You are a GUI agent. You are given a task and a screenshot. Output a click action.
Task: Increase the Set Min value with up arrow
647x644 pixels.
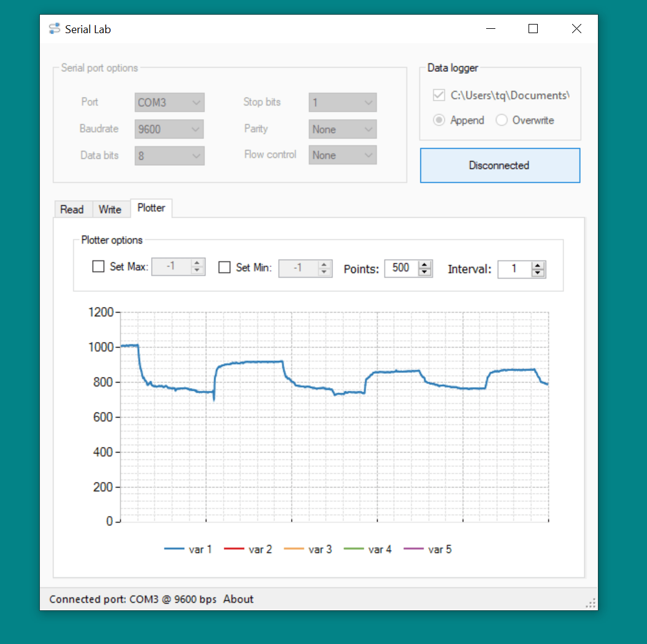point(324,264)
